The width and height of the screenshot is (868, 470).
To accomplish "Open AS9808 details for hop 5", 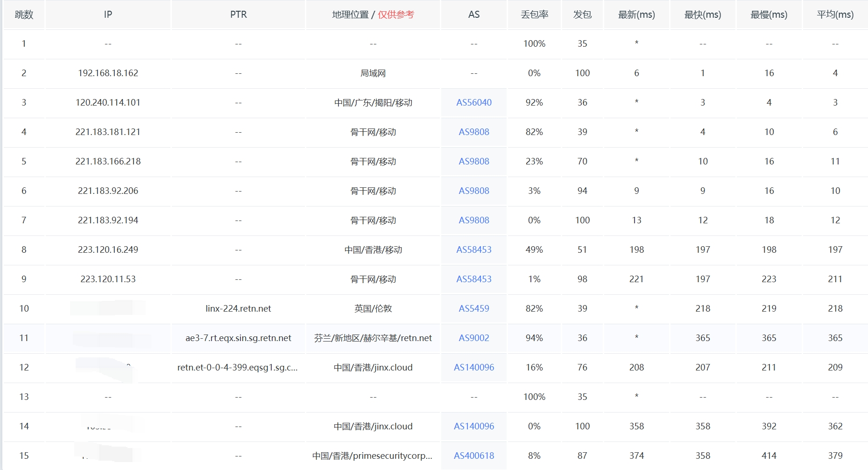I will coord(473,161).
